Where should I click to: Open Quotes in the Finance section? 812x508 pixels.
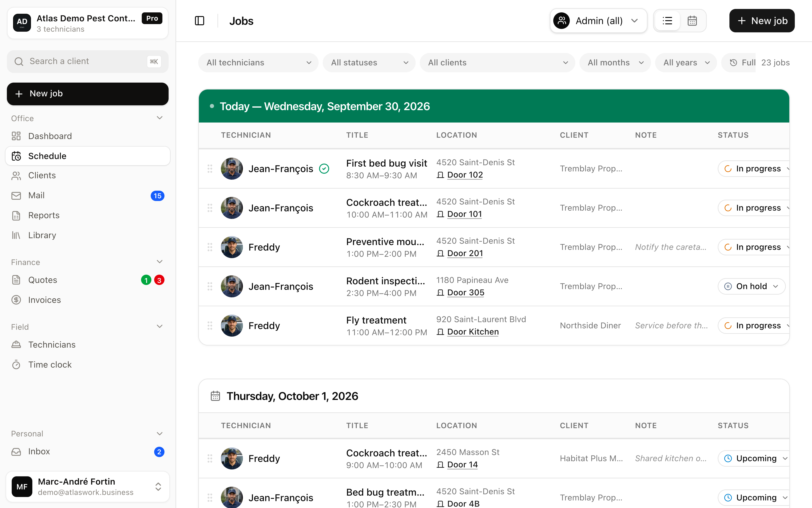click(88, 280)
